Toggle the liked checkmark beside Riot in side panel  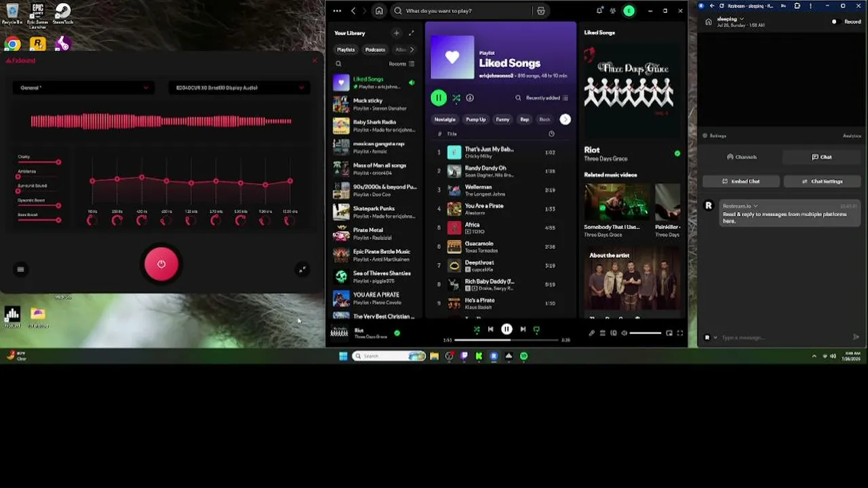click(x=677, y=153)
